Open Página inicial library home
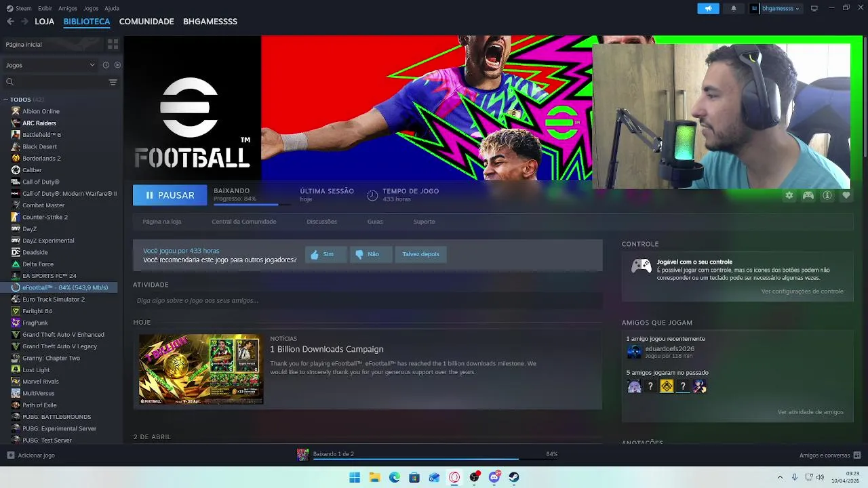 click(24, 45)
